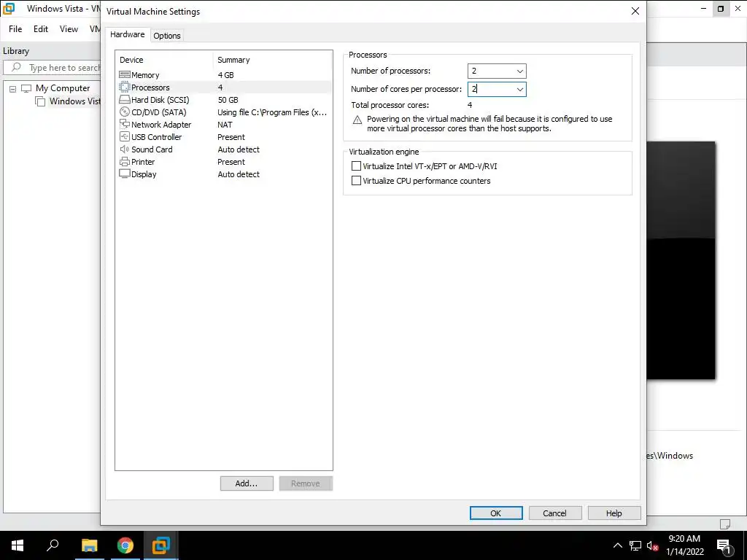Viewport: 747px width, 560px height.
Task: Select the Hard Disk (SCSI) icon
Action: [x=124, y=99]
